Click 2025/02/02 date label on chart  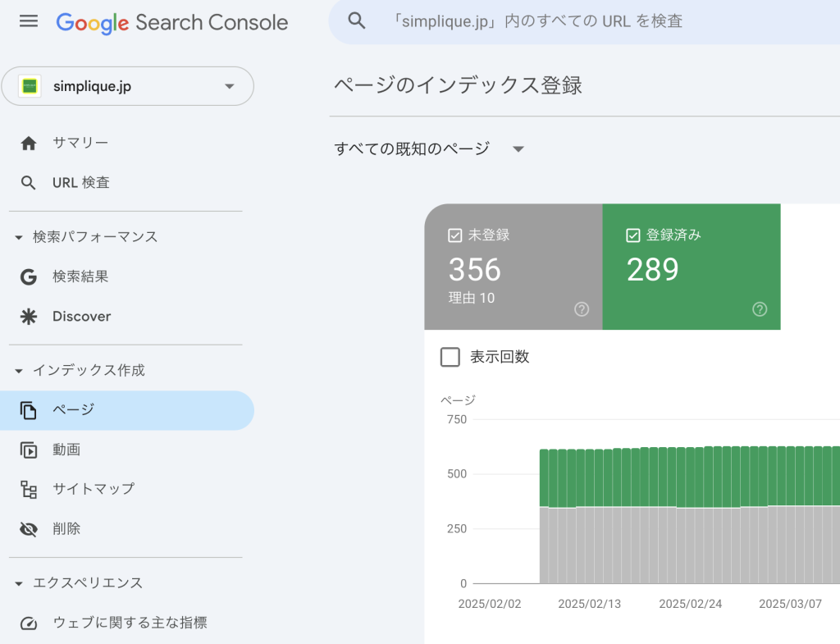click(x=490, y=604)
